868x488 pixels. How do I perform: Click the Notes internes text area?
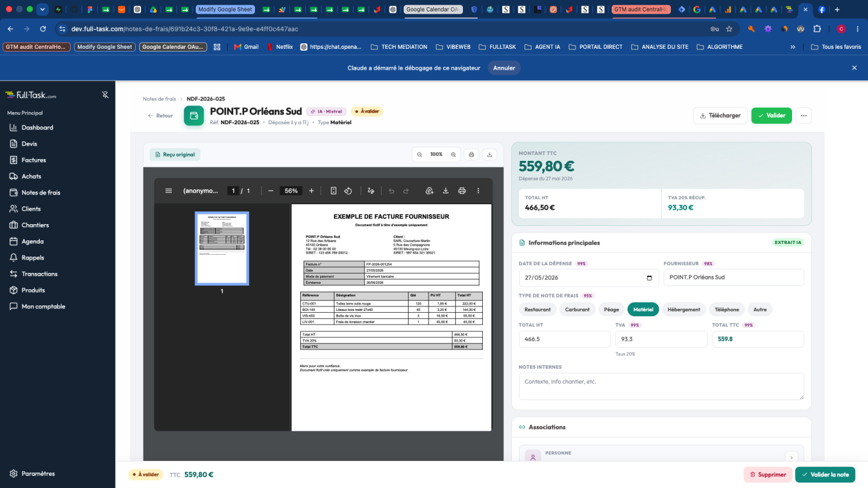tap(661, 386)
